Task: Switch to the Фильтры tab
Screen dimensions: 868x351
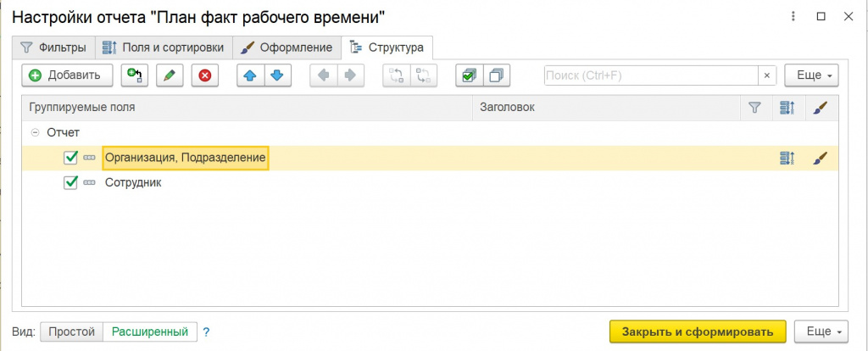Action: (x=53, y=47)
